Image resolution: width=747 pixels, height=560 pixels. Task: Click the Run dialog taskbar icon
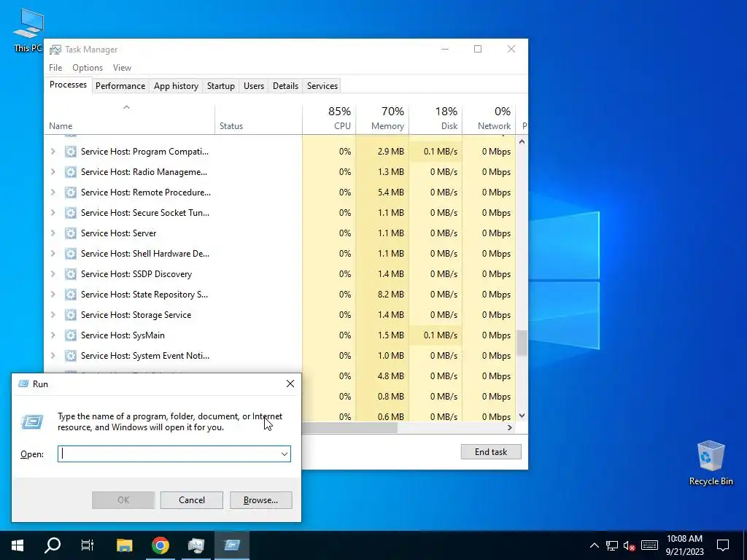click(x=232, y=545)
